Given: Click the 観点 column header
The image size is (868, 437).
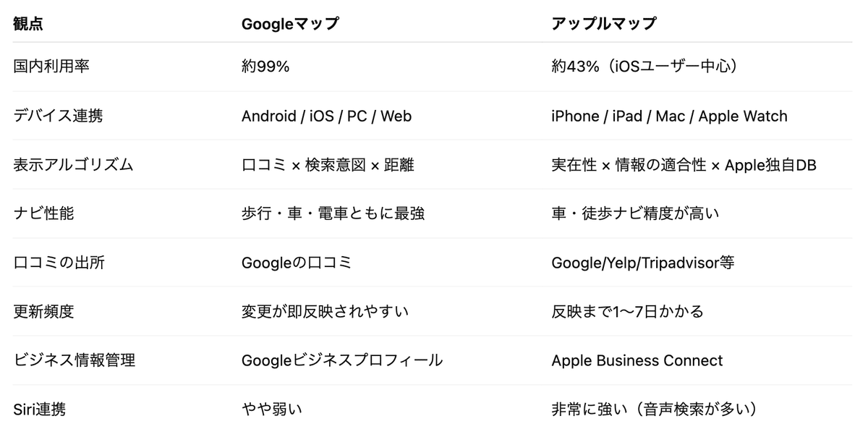Looking at the screenshot, I should [28, 23].
